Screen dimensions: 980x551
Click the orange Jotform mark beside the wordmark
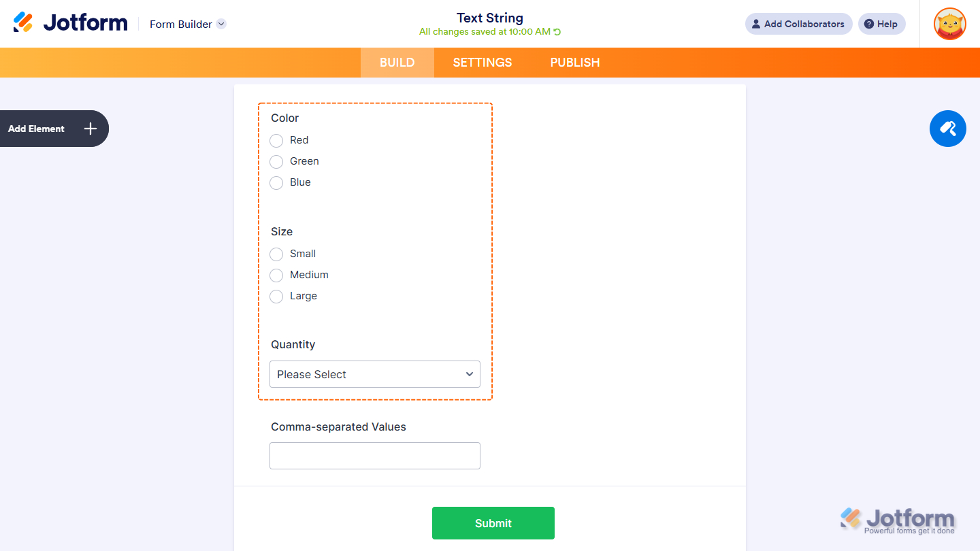22,22
